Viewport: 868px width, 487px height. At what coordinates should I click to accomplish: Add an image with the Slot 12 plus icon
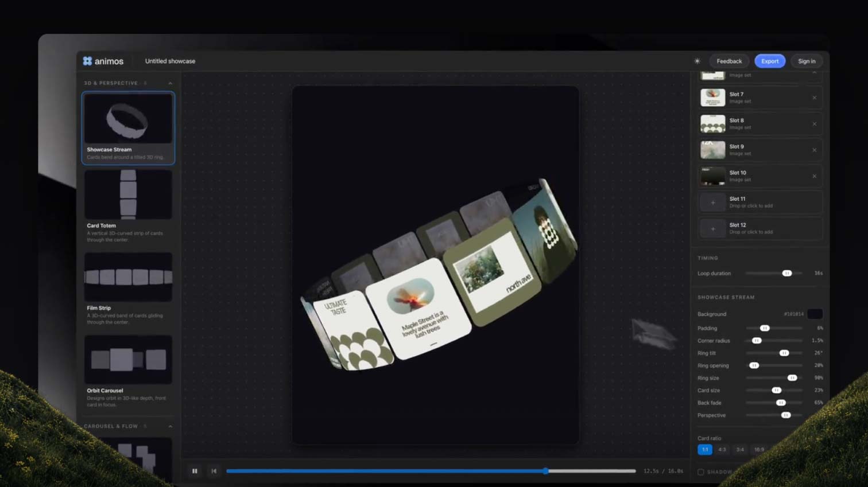coord(713,229)
